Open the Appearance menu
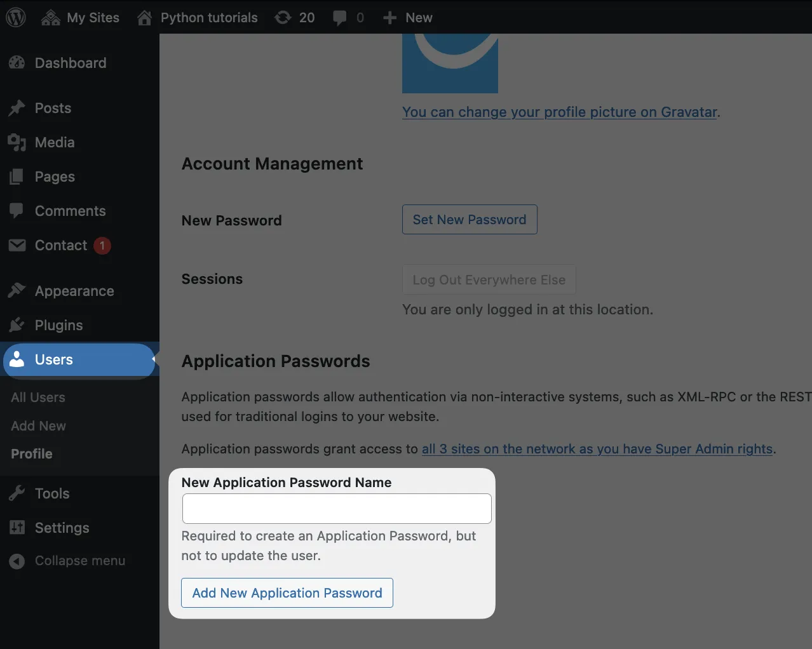Screen dimensions: 812x649 pos(74,291)
